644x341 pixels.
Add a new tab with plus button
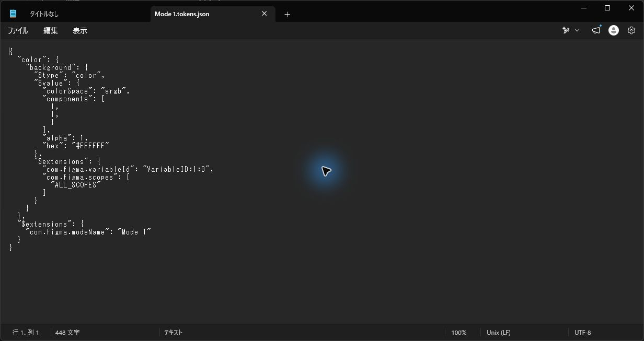(x=287, y=14)
